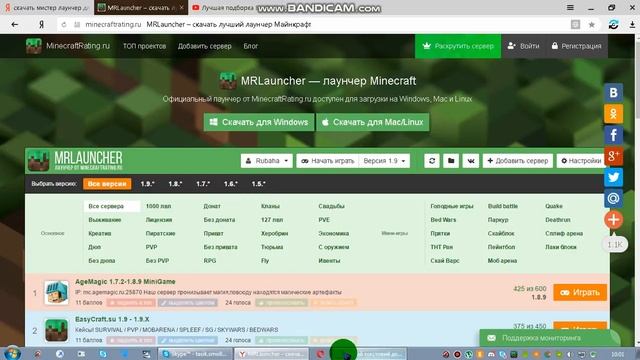Open Настройки settings button
Image resolution: width=640 pixels, height=360 pixels.
(x=580, y=161)
